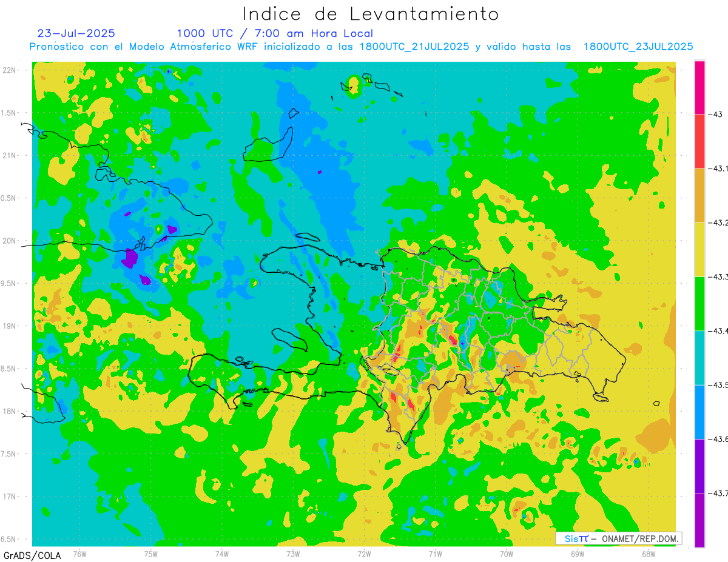Click the "22N" latitude label
728x562 pixels.
pyautogui.click(x=9, y=70)
